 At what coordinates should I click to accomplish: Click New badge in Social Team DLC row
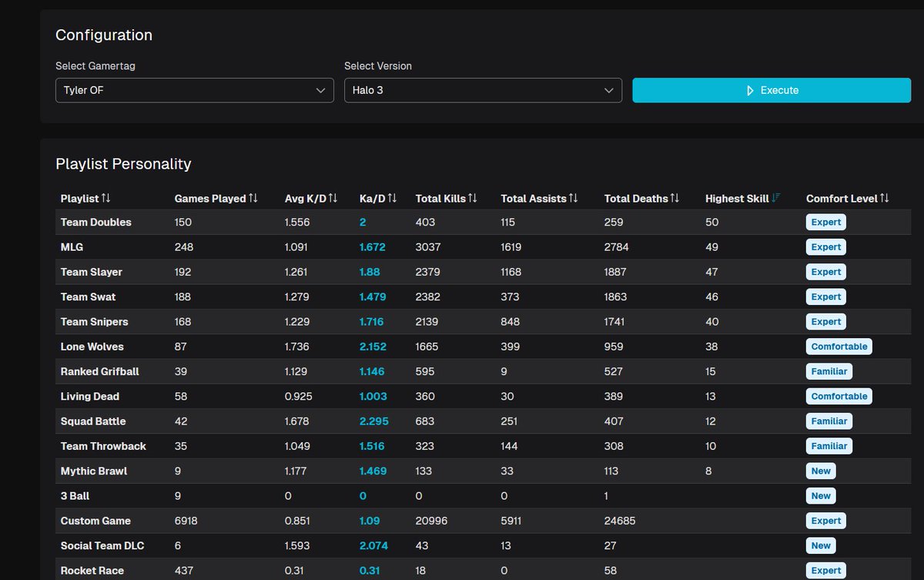(821, 545)
